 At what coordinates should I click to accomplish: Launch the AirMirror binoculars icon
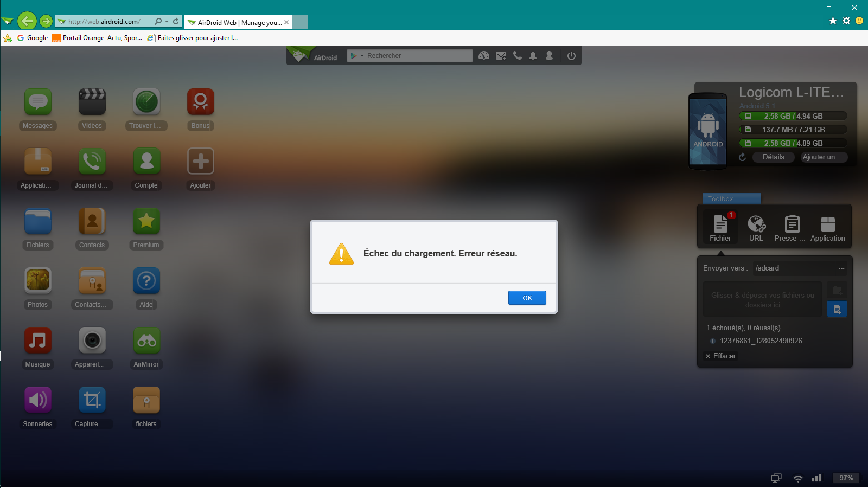tap(146, 341)
